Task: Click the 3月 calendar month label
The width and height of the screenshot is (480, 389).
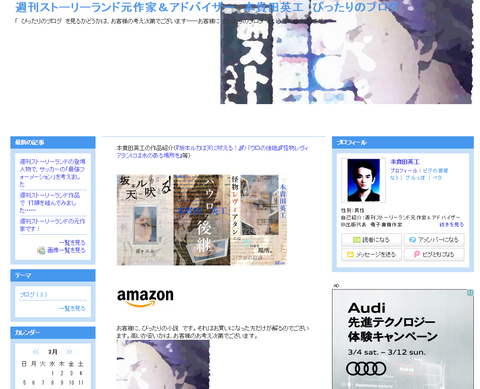Action: (x=53, y=352)
